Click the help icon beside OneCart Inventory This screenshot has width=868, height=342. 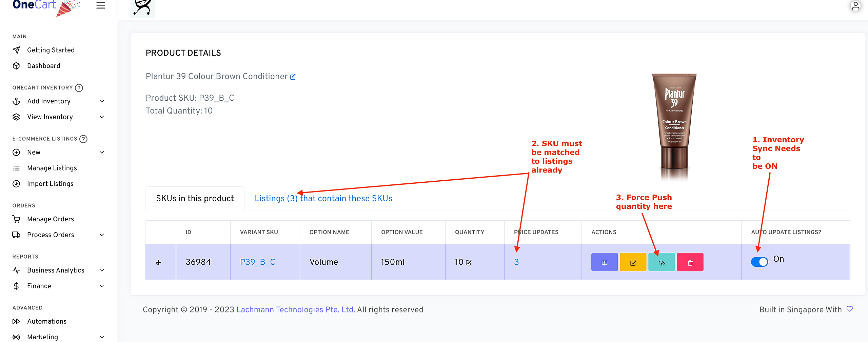[79, 88]
